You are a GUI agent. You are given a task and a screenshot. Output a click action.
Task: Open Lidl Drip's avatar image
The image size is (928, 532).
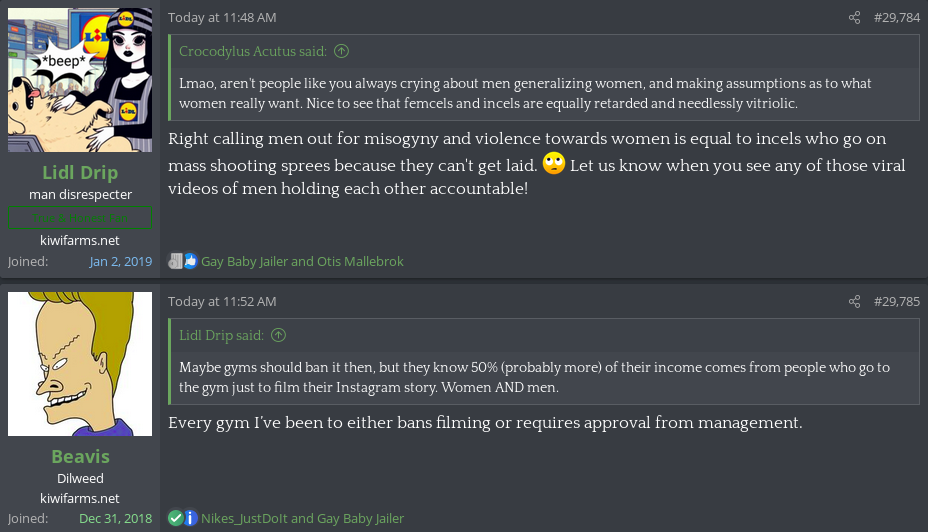click(x=80, y=80)
